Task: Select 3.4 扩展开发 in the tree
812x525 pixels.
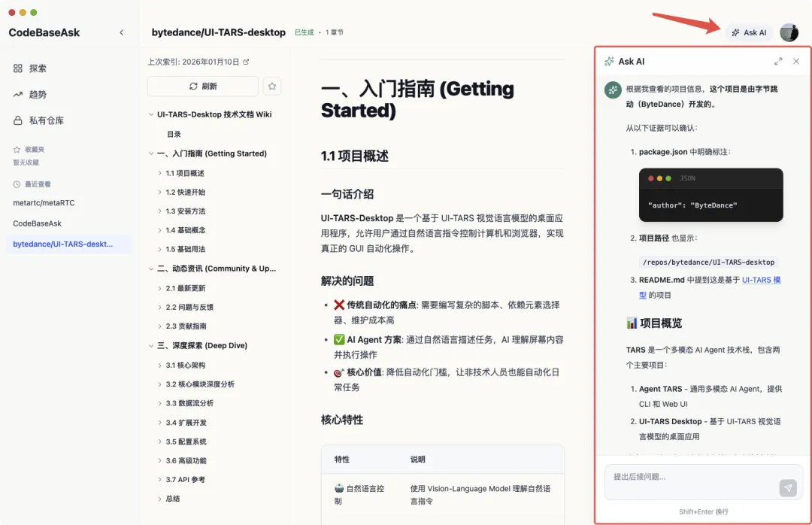Action: [x=186, y=423]
